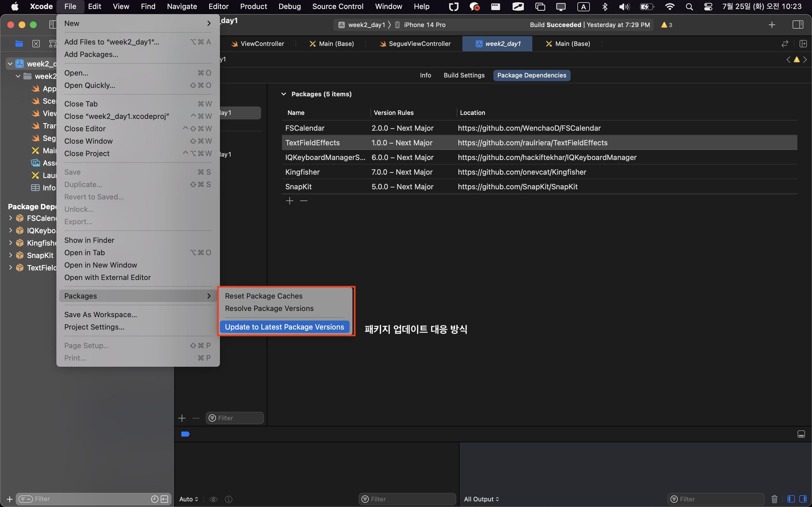Click minus button to remove package
This screenshot has height=507, width=812.
304,201
